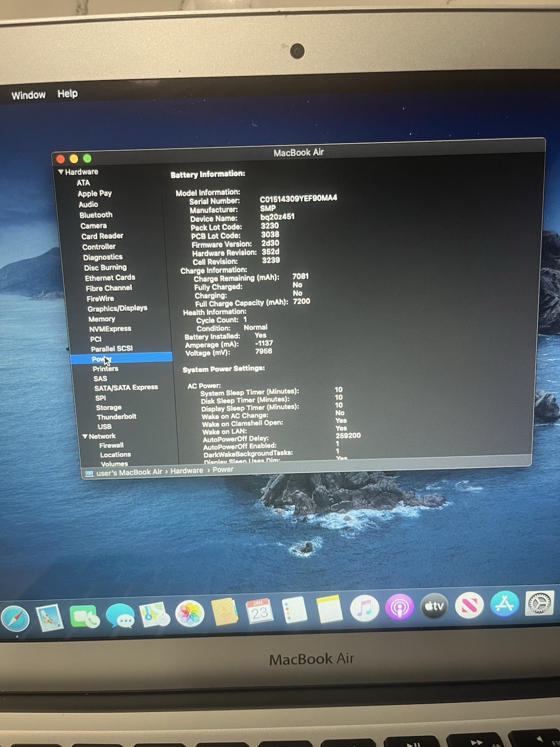Screen dimensions: 560x747
Task: Open the Music app in Dock
Action: (x=364, y=608)
